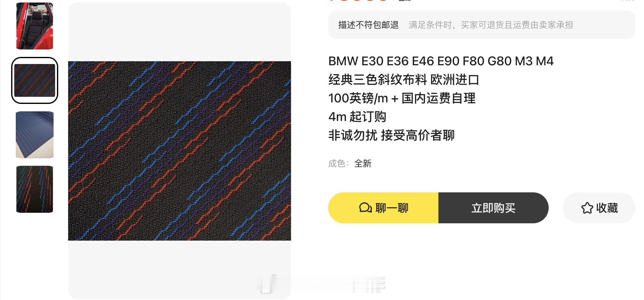This screenshot has height=300, width=644.
Task: Click the 收藏 text label
Action: [607, 208]
